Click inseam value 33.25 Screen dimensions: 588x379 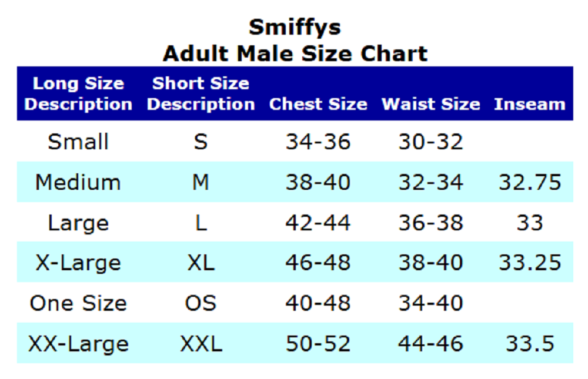pyautogui.click(x=530, y=263)
